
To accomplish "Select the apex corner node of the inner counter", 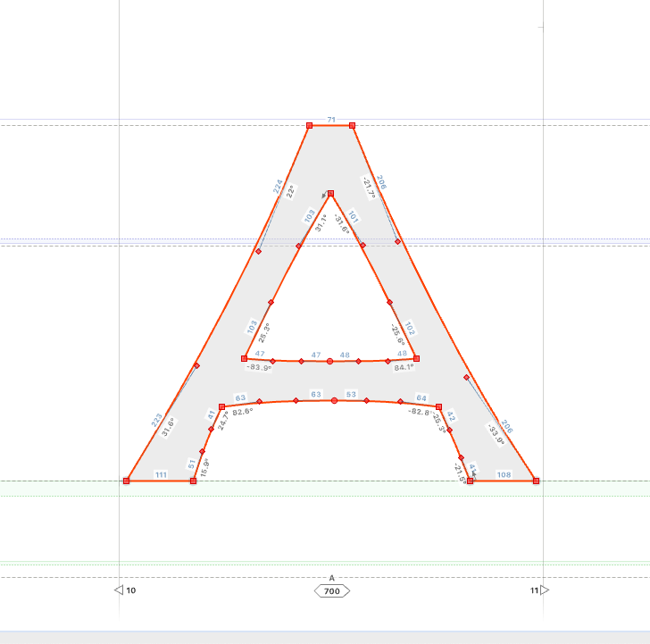I will coord(330,193).
